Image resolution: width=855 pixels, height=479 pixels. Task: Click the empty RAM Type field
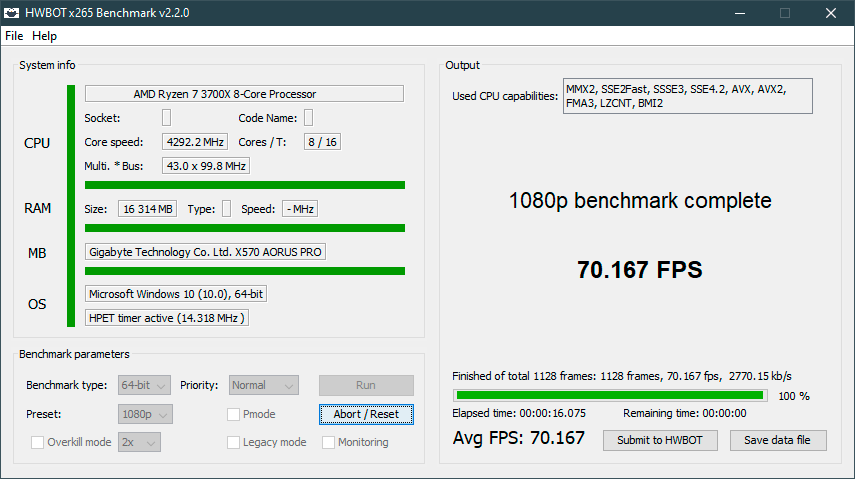point(226,209)
